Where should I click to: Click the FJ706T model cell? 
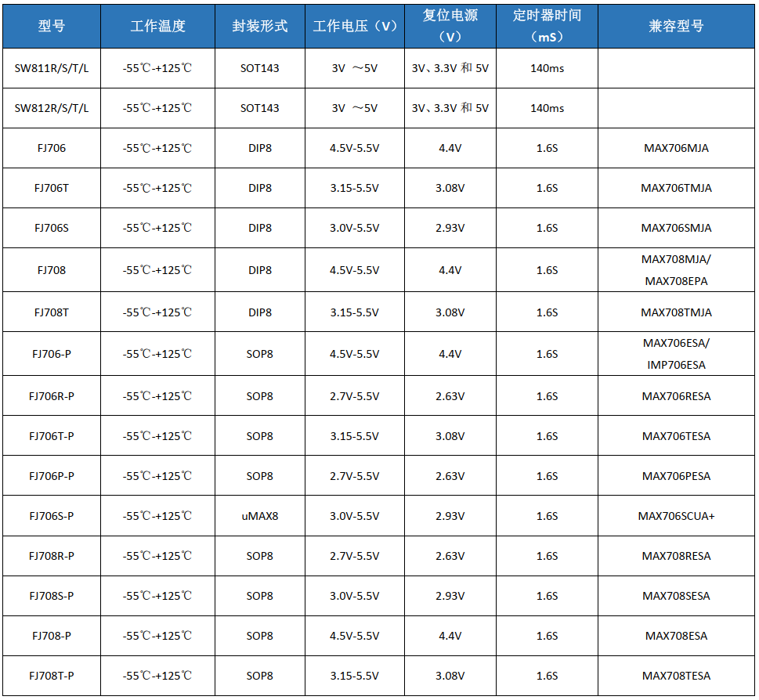click(x=52, y=188)
